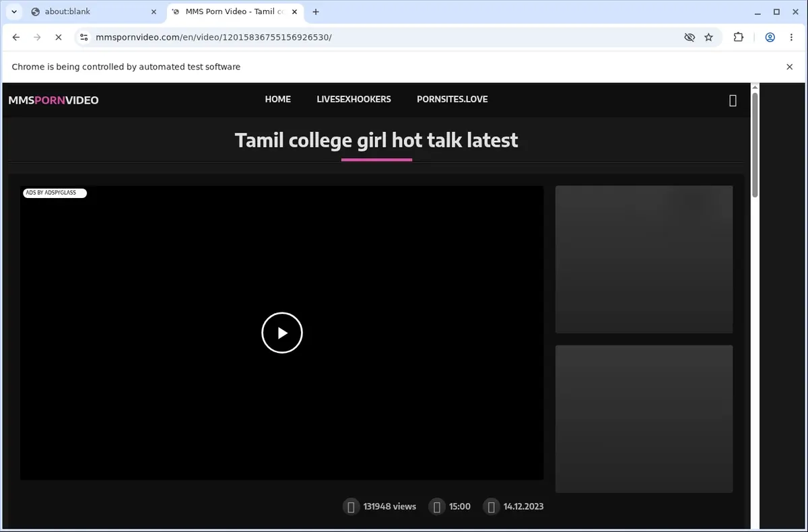
Task: Click the header icon at top right
Action: [733, 100]
